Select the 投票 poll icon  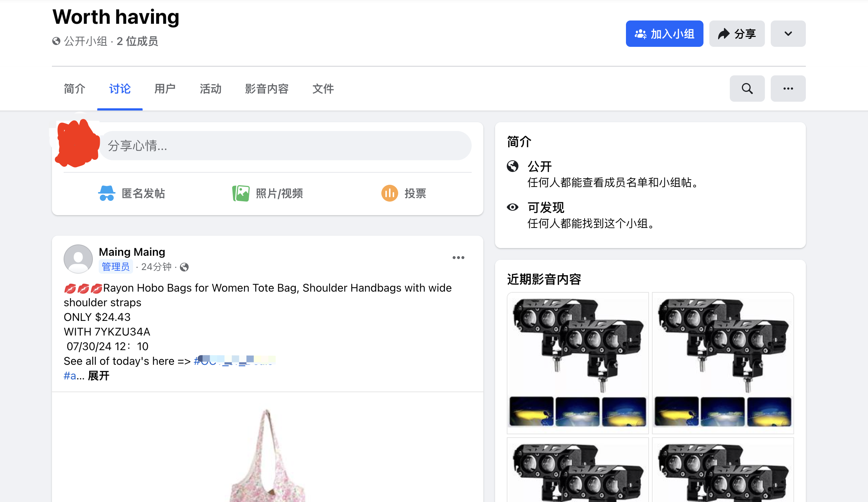click(x=389, y=193)
